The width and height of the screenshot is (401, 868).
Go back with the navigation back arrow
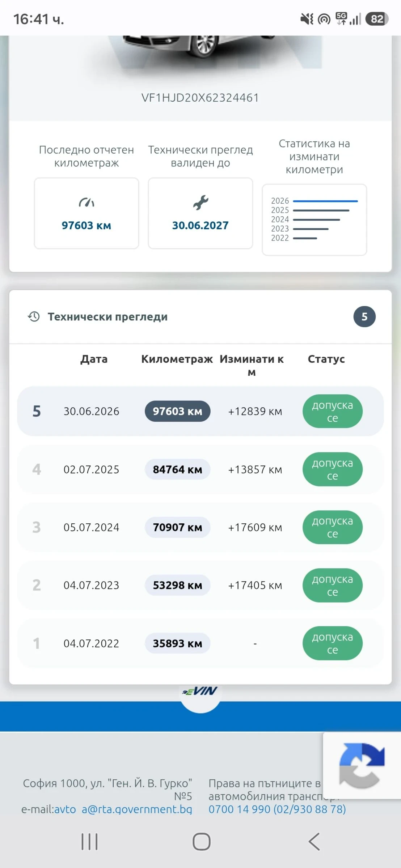[x=314, y=842]
